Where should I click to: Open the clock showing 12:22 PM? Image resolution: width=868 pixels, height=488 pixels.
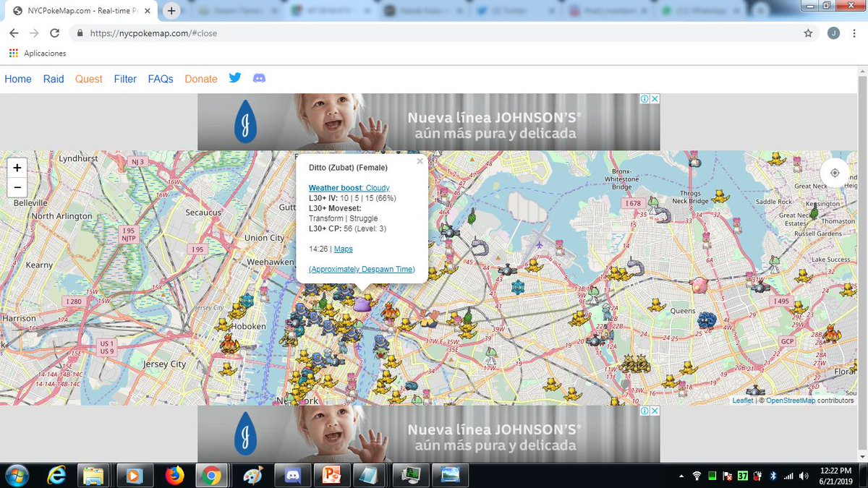pos(835,476)
